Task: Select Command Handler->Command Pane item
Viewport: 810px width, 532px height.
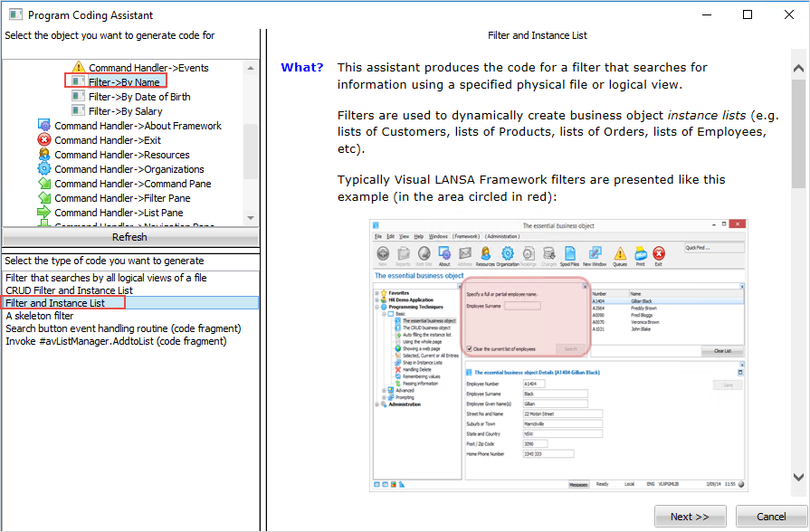Action: tap(133, 184)
